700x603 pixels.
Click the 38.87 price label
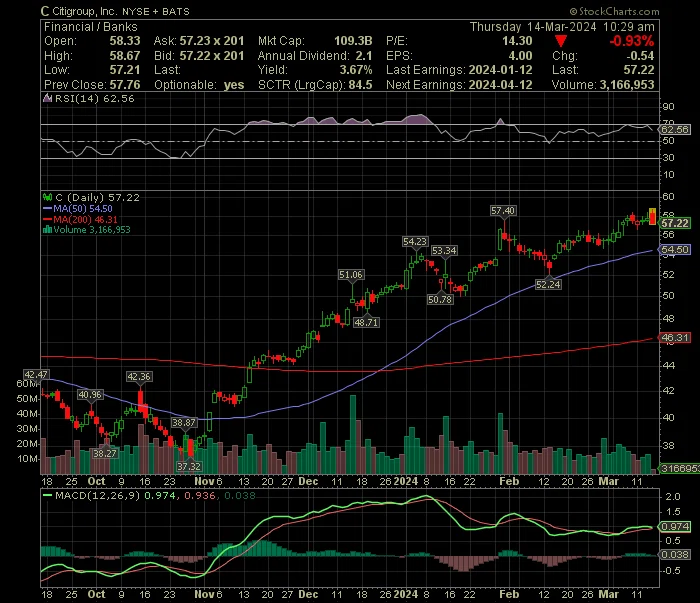(184, 423)
